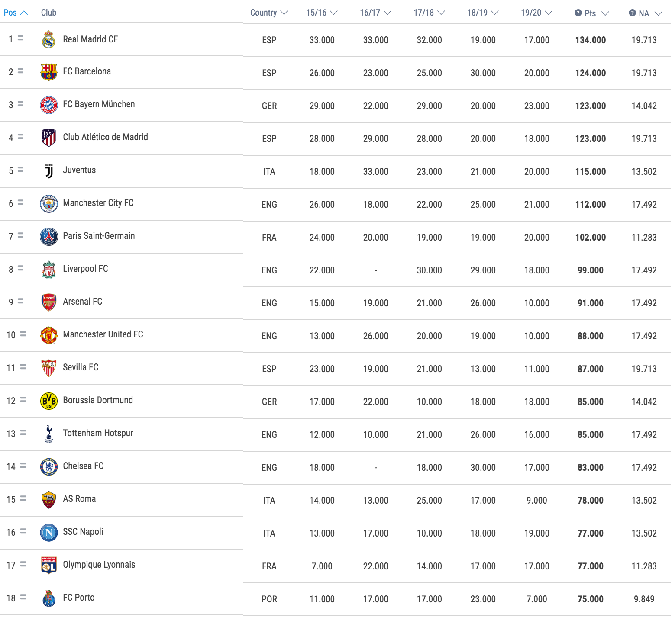
Task: Sort by 19/20 season column
Action: point(536,13)
